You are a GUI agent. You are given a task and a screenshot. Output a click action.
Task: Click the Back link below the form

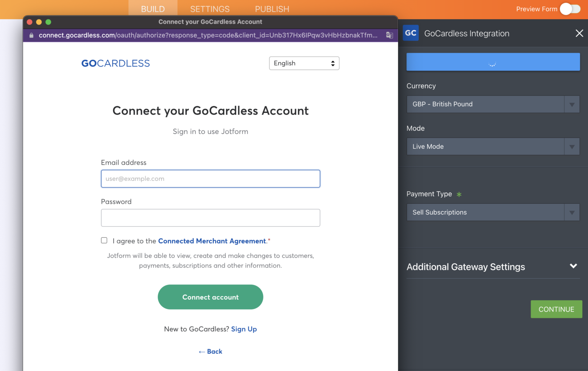click(210, 351)
